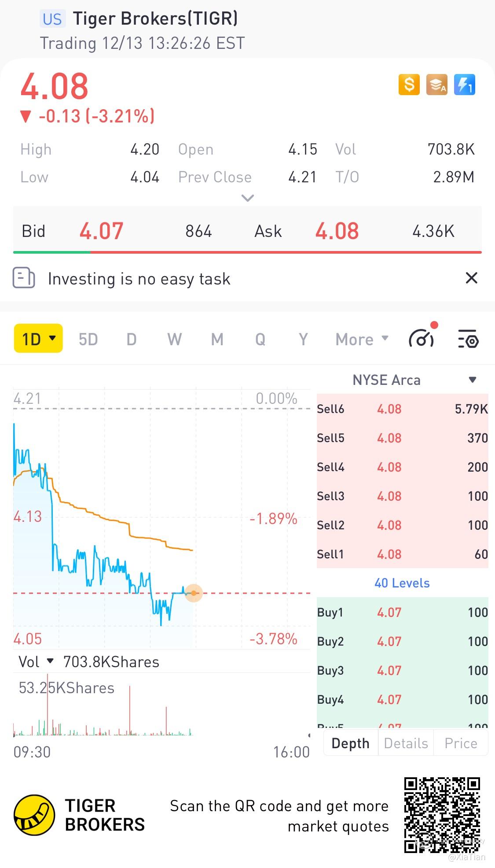
Task: Tap the orange current-price marker on chart
Action: 194,593
